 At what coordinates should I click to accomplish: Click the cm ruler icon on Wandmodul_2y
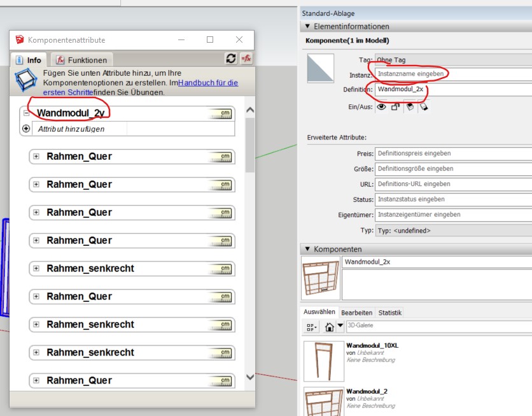click(220, 114)
